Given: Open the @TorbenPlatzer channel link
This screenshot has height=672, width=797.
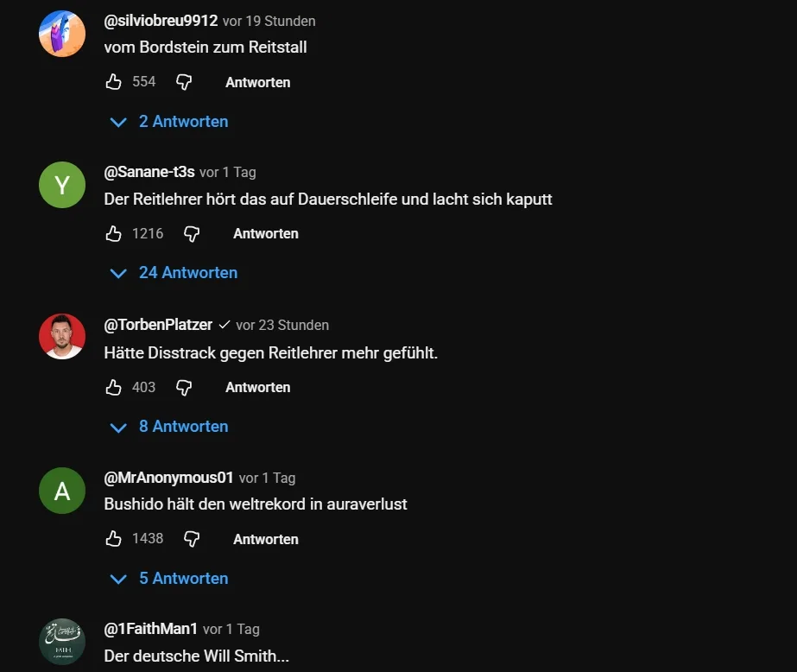Looking at the screenshot, I should coord(158,325).
